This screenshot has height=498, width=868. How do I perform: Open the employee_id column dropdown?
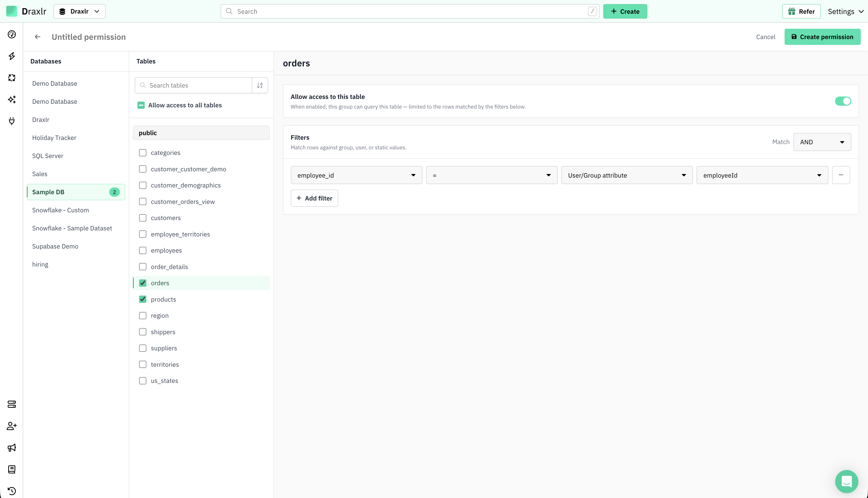coord(356,175)
